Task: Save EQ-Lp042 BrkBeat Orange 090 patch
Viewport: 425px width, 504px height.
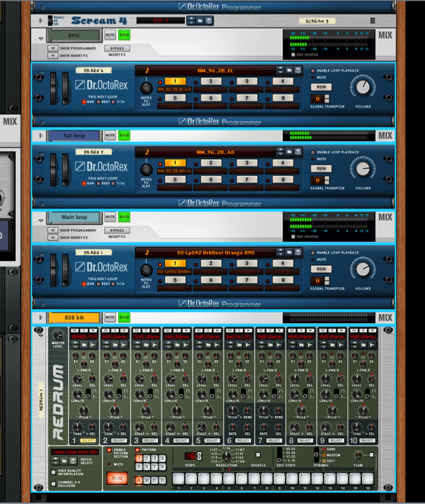Action: [297, 252]
